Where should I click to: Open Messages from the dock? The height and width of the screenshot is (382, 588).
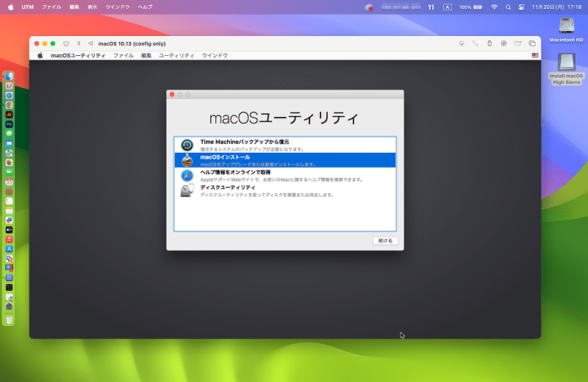[9, 134]
